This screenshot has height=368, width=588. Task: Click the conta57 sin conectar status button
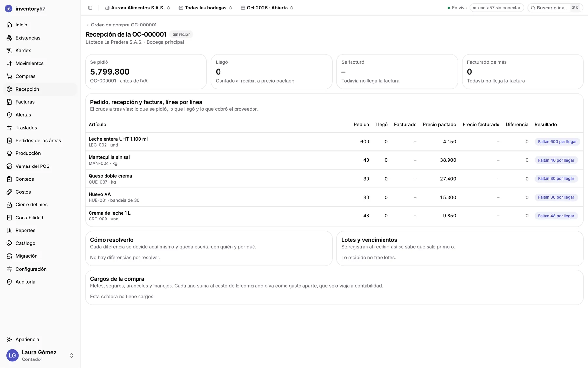[x=497, y=8]
